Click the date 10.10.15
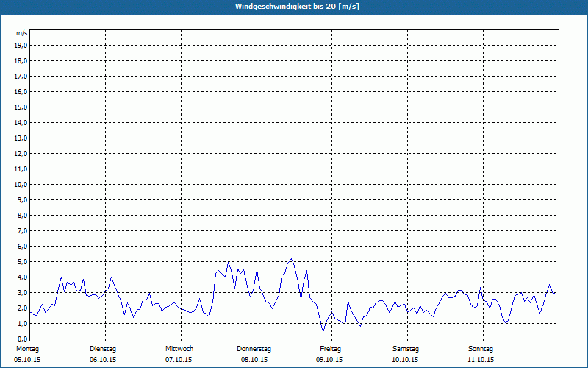The image size is (588, 368). click(x=405, y=360)
